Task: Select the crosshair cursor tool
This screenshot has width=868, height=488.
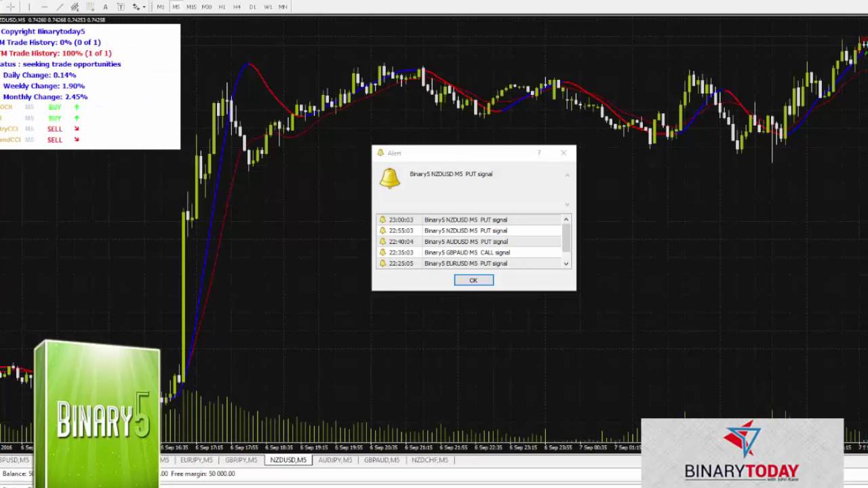Action: coord(10,7)
